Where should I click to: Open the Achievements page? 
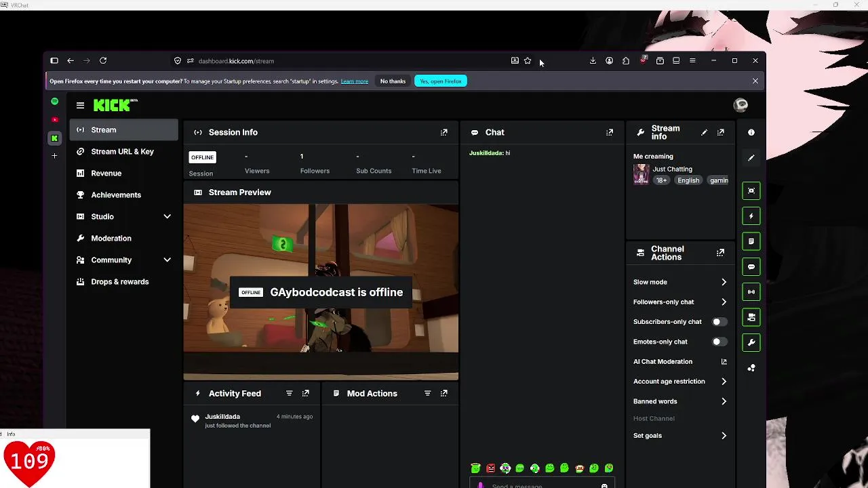click(123, 195)
